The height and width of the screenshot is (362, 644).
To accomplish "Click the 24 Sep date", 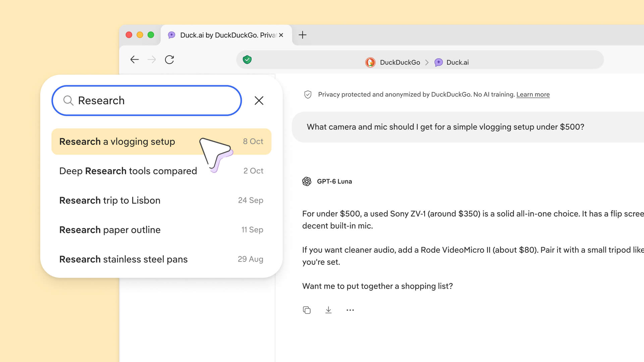I will [x=251, y=200].
